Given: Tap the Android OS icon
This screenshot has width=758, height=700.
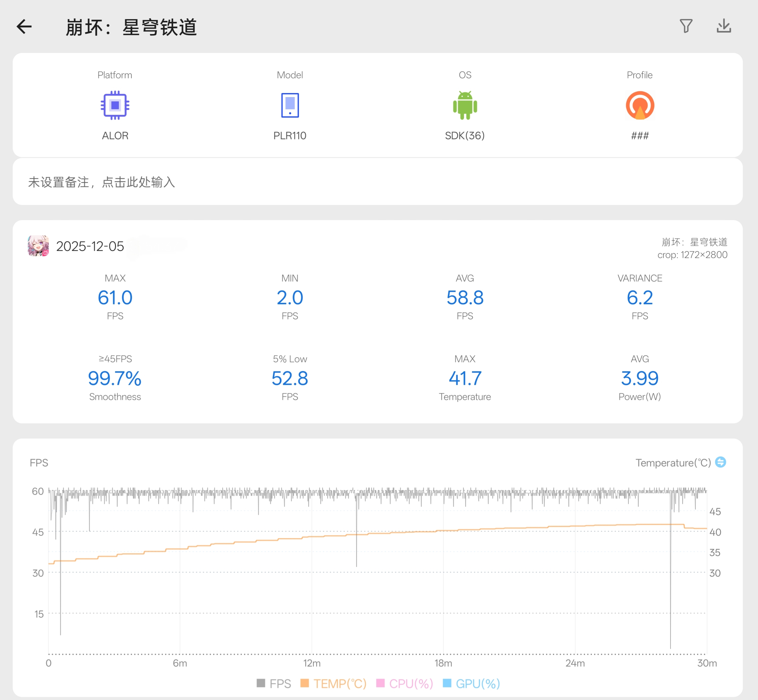Looking at the screenshot, I should pos(465,105).
